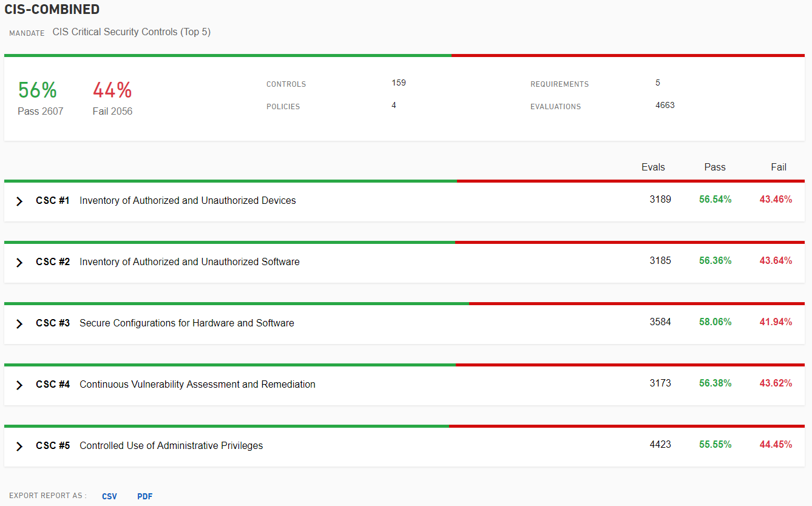Click the 56% pass summary figure

tap(38, 90)
